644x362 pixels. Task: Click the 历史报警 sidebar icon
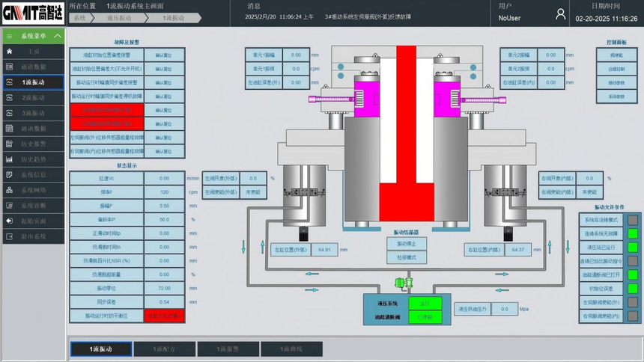coord(9,144)
